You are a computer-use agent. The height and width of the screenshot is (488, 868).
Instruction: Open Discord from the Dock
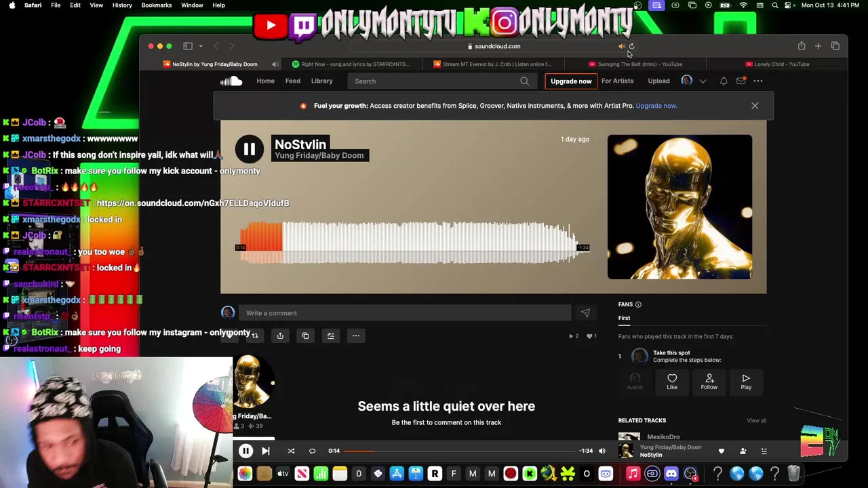(x=671, y=474)
